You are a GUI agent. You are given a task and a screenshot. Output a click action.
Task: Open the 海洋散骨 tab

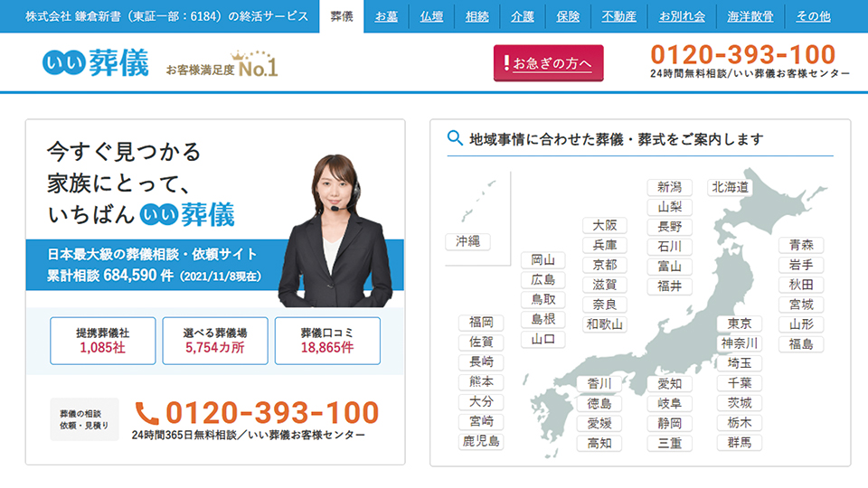tap(750, 16)
